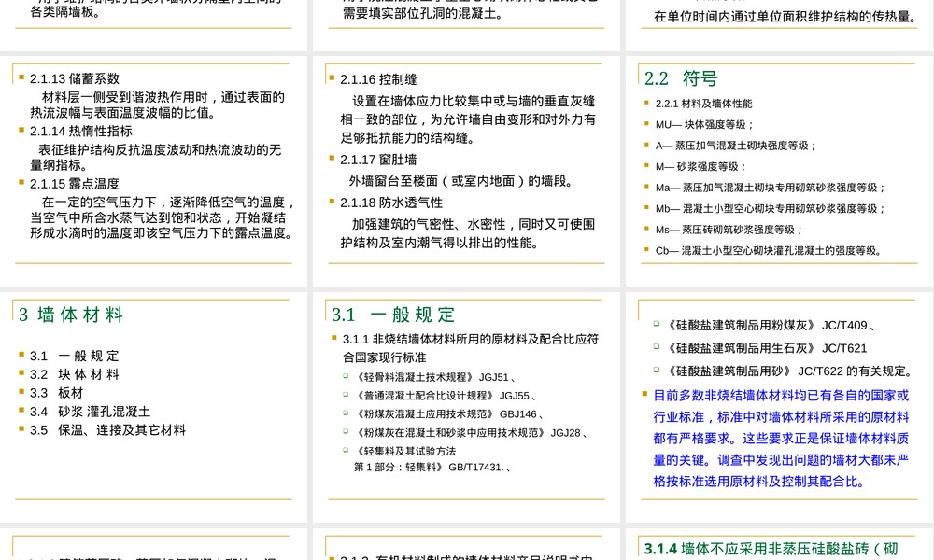Click the definition text 外墙窗台至楼面（或室内地面）的墙段

click(461, 181)
